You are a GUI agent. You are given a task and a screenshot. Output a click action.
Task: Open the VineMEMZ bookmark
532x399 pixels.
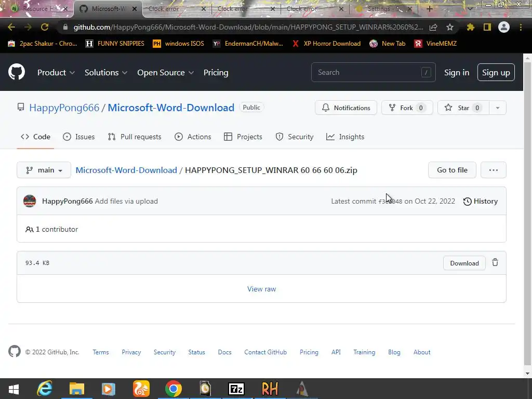pos(435,44)
